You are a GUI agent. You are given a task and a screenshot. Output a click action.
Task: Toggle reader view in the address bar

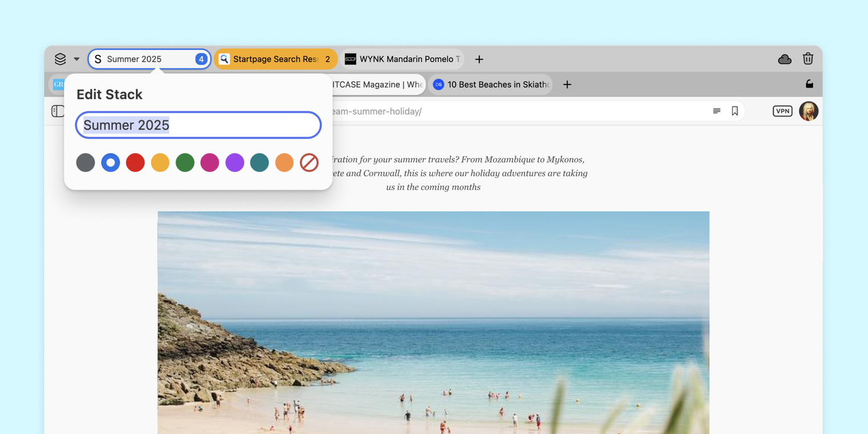click(716, 111)
